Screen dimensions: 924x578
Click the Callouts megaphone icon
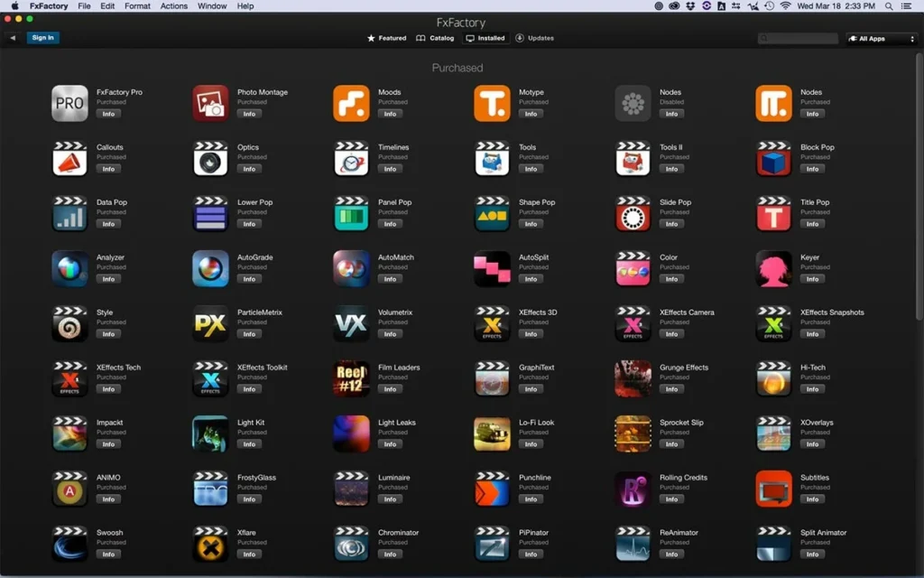[69, 159]
